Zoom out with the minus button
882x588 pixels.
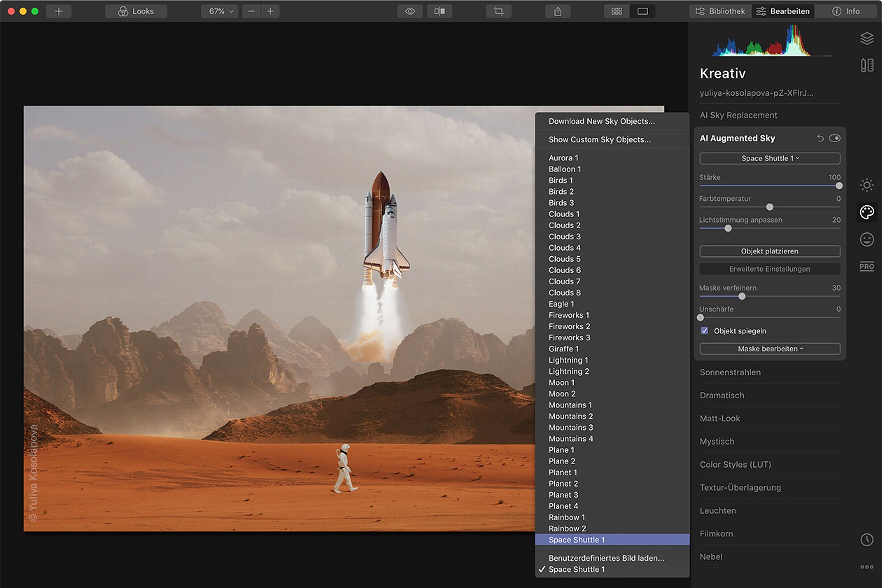coord(251,11)
